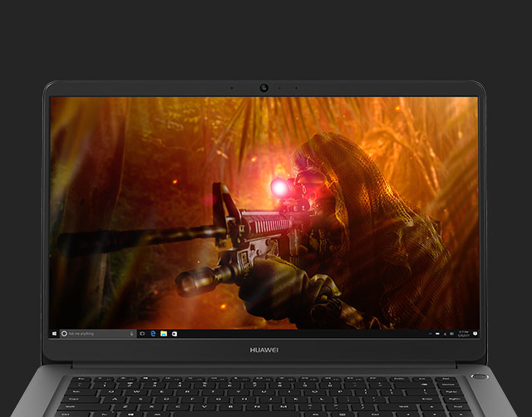Viewport: 532px width, 417px height.
Task: Open the Action Center notifications icon
Action: (x=475, y=334)
